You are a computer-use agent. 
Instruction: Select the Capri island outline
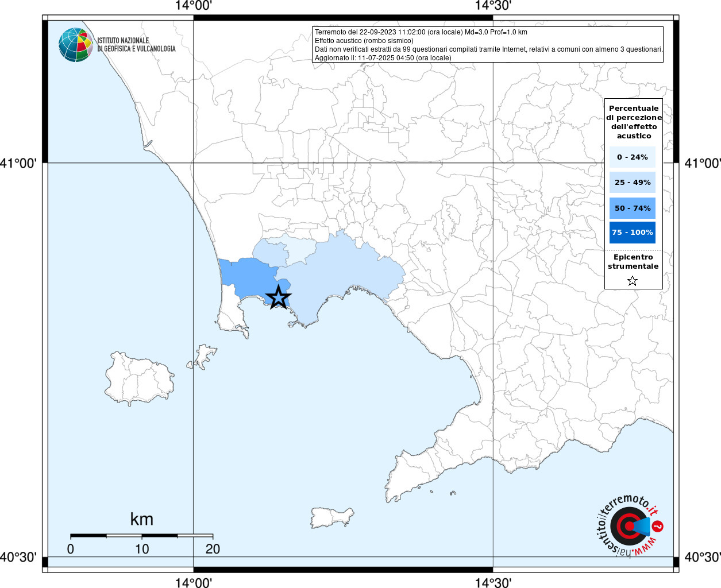[331, 516]
